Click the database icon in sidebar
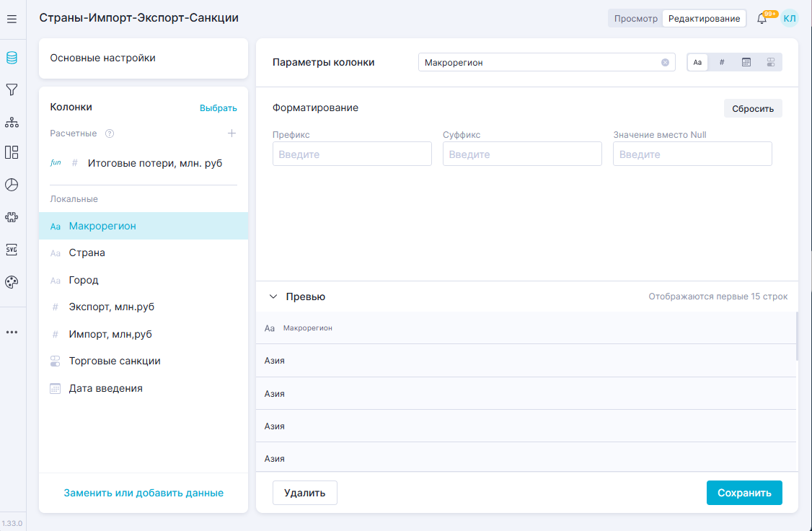Viewport: 812px width, 531px height. (12, 58)
